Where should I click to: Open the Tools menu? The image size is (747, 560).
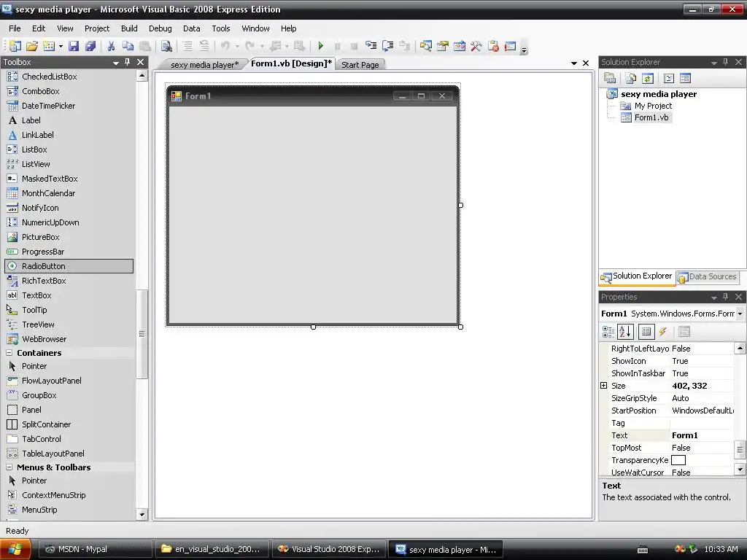point(220,28)
